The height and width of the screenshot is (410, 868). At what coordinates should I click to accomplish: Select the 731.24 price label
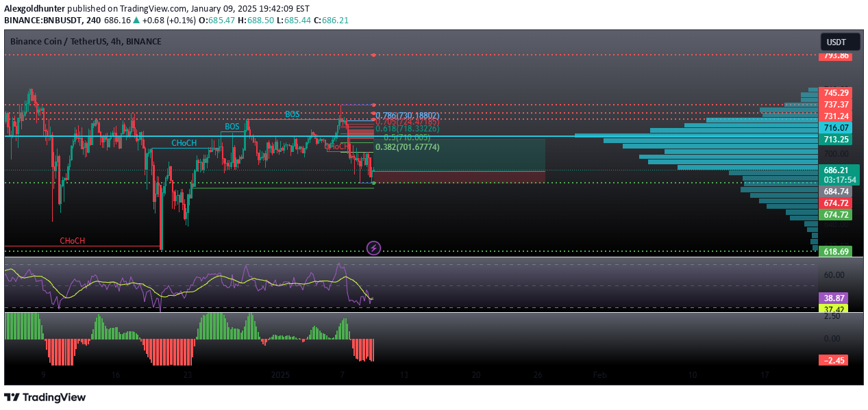tap(836, 116)
